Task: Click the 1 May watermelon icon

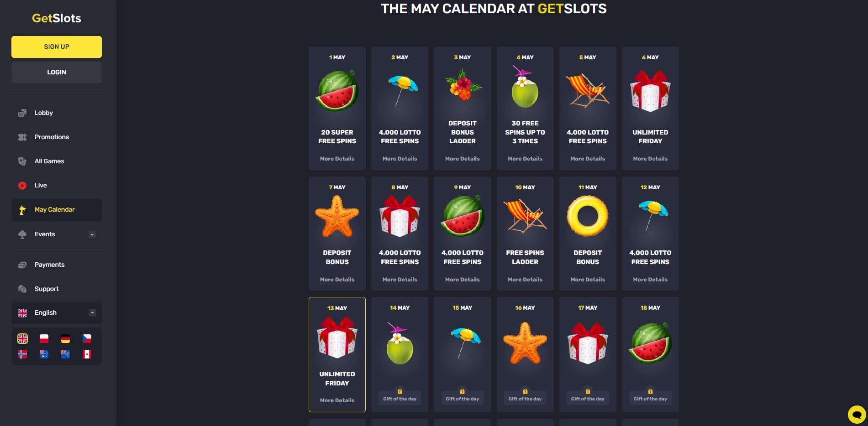Action: pos(337,91)
